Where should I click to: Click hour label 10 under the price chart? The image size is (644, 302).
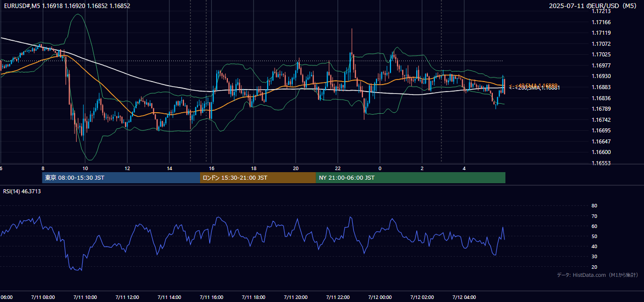click(x=85, y=168)
